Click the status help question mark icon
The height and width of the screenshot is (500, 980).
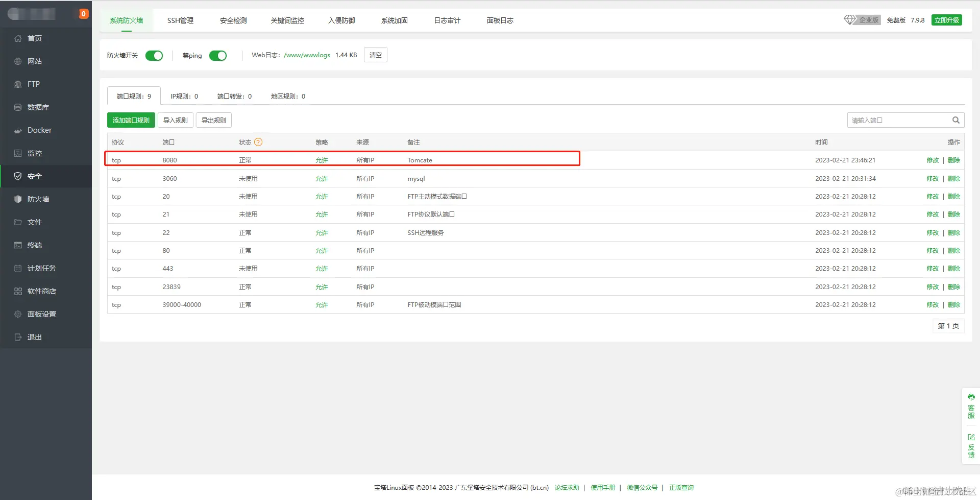point(258,142)
